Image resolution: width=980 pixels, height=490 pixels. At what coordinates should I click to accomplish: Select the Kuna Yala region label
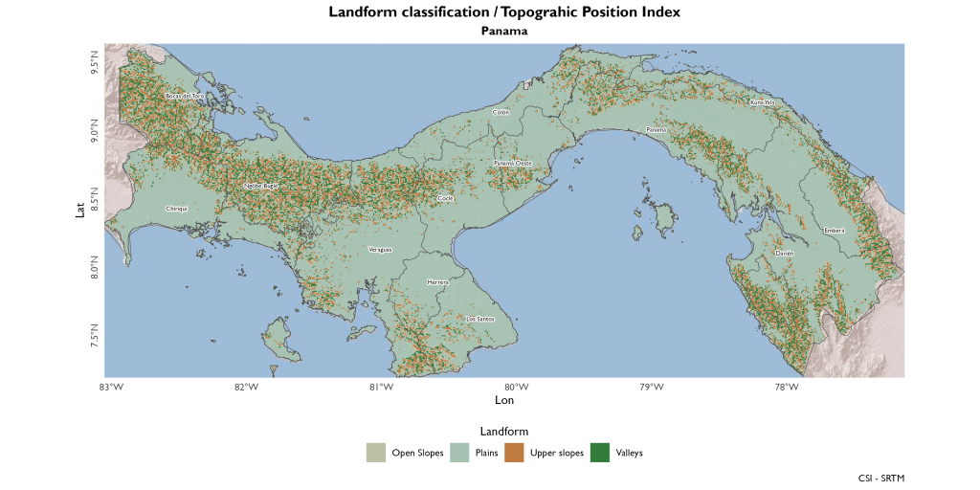pyautogui.click(x=763, y=101)
